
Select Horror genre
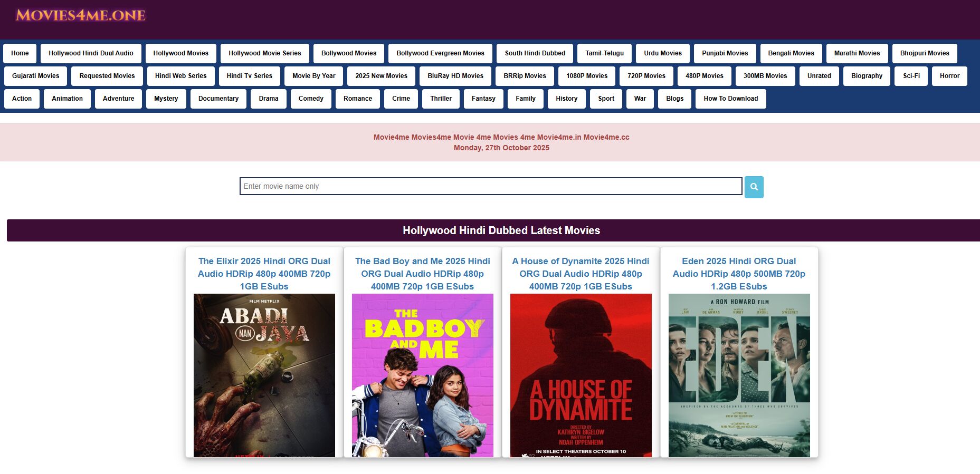point(950,76)
